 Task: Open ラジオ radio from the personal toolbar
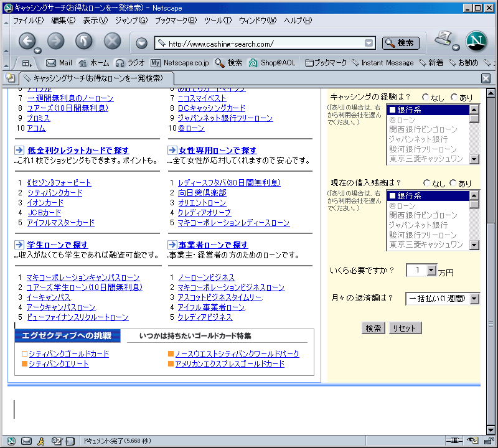[130, 63]
